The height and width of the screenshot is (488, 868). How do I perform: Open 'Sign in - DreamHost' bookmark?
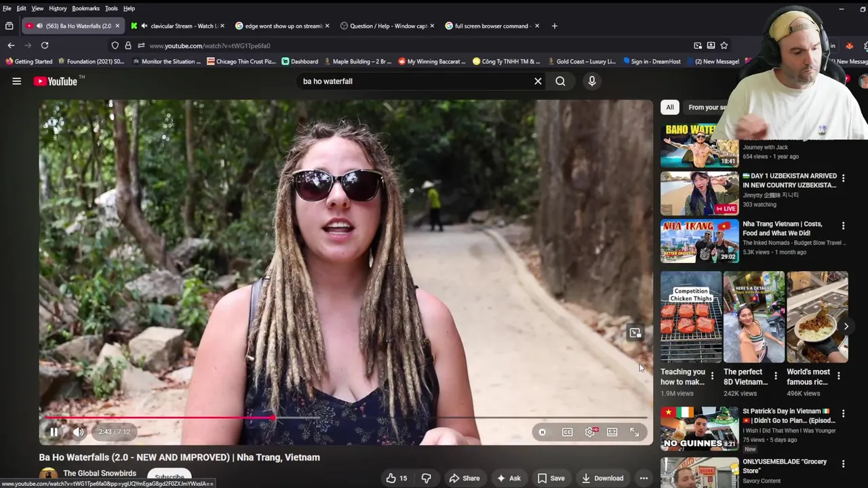tap(652, 61)
